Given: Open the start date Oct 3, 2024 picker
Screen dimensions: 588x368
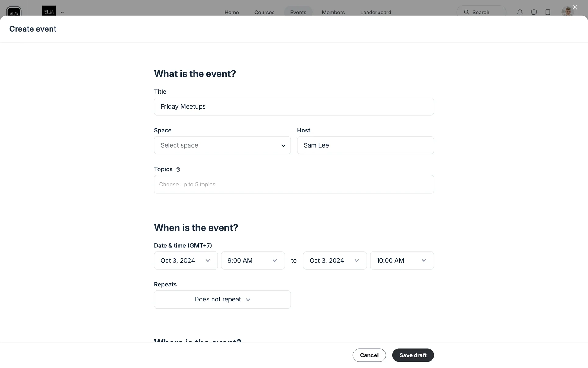Looking at the screenshot, I should click(186, 261).
